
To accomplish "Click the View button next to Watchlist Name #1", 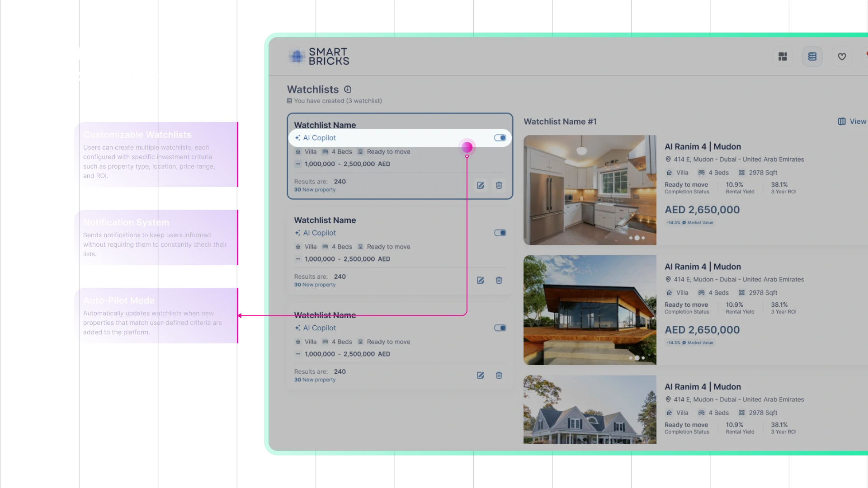I will pos(852,122).
